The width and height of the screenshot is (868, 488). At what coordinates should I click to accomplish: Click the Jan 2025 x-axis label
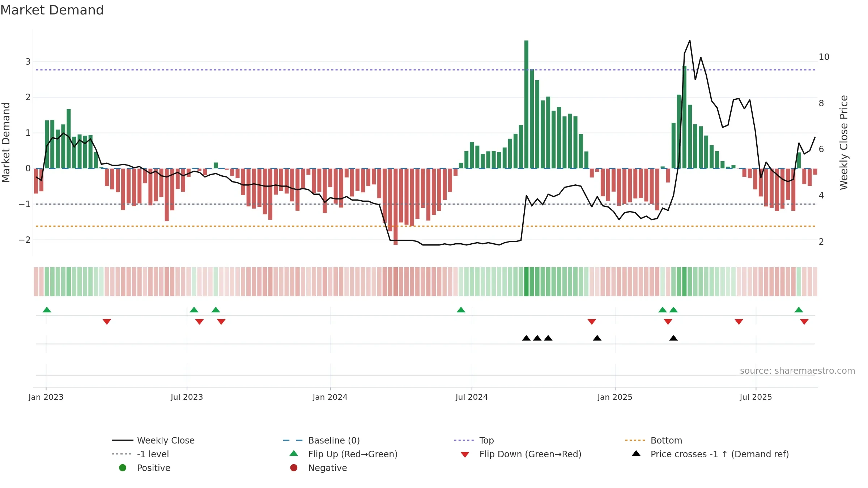[615, 397]
